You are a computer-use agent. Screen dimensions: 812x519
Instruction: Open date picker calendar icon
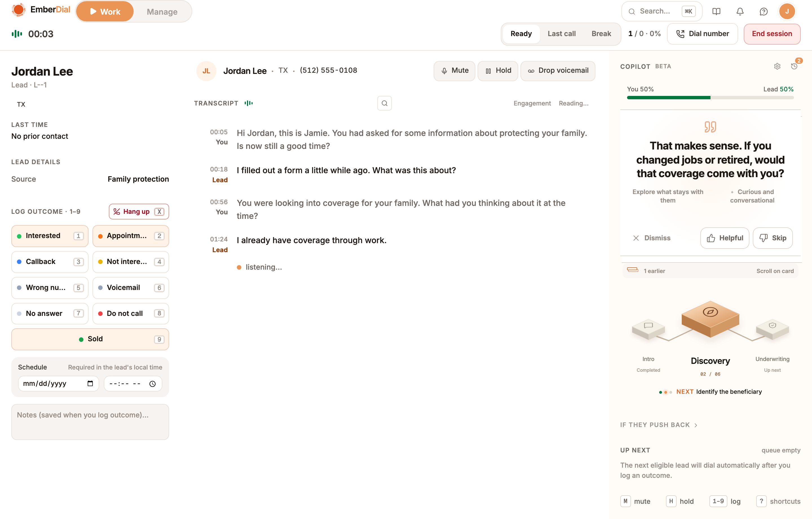click(x=90, y=383)
